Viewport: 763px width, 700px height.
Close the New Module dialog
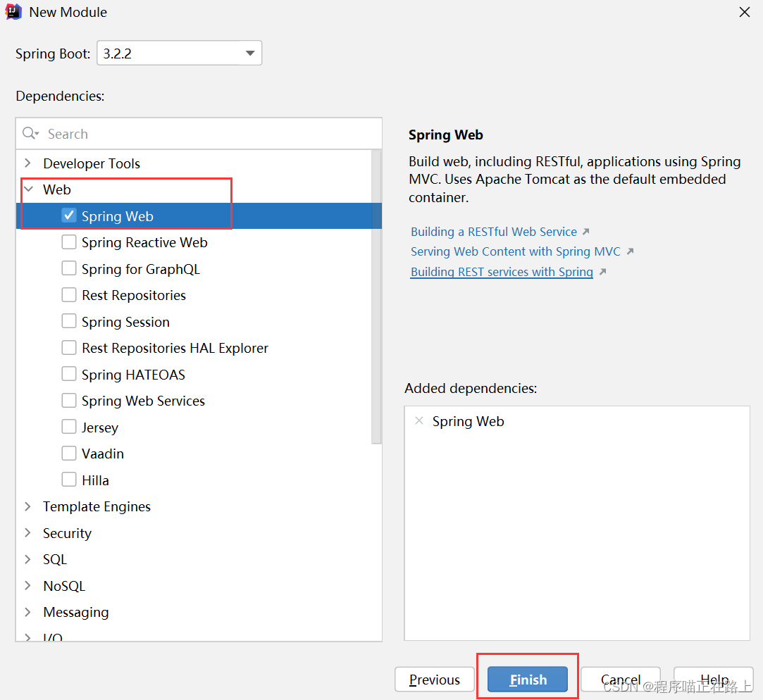click(x=744, y=12)
